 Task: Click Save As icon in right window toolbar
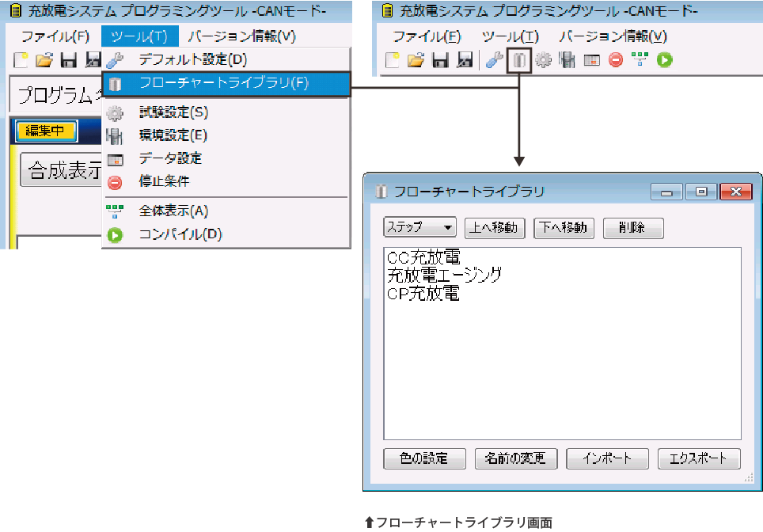(465, 60)
